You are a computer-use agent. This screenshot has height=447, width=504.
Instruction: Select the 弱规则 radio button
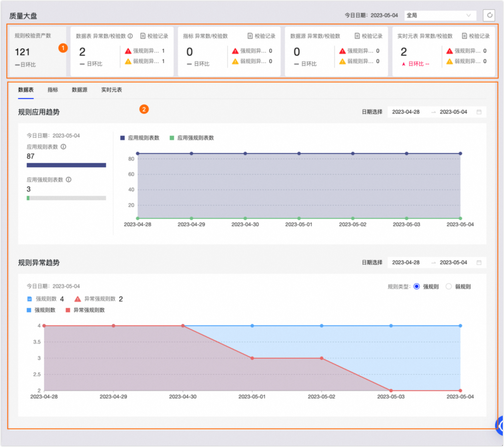click(x=449, y=287)
